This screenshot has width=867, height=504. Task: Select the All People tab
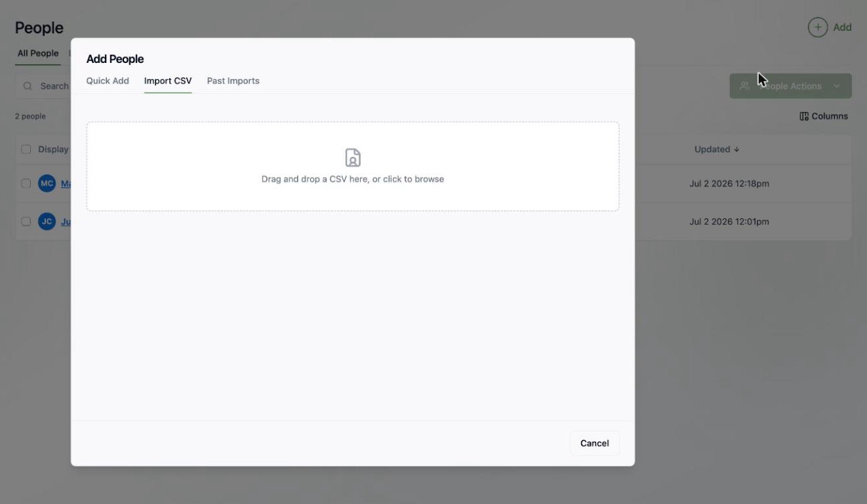pos(38,53)
